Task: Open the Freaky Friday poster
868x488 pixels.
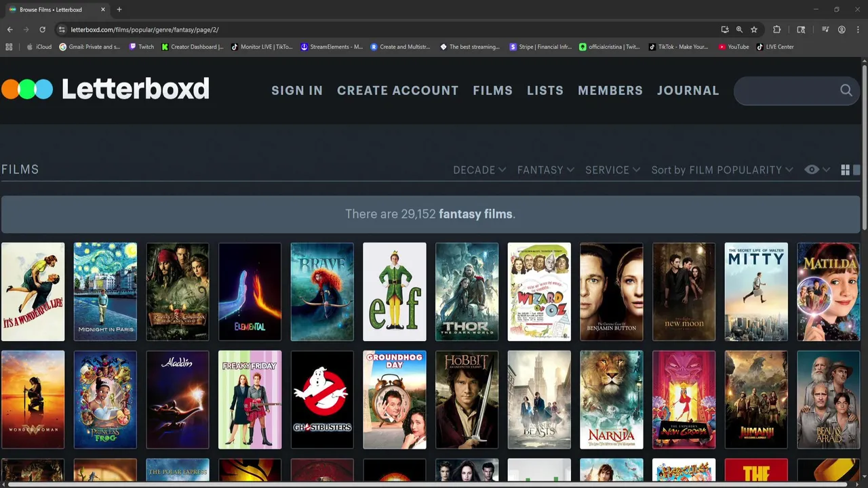Action: [250, 400]
